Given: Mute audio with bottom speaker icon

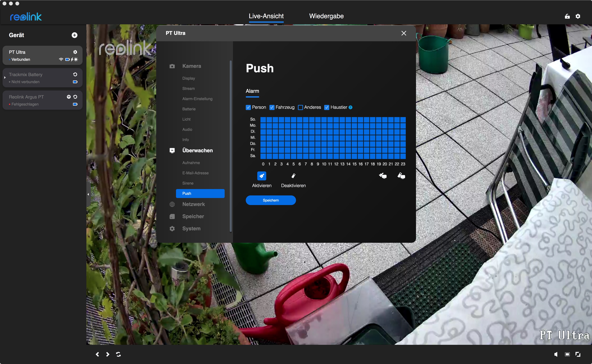Looking at the screenshot, I should [x=556, y=354].
